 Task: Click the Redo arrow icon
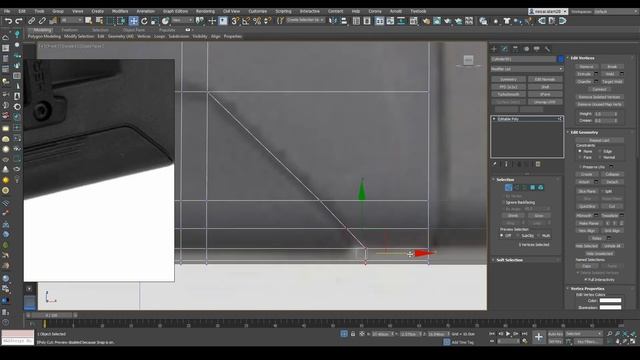pyautogui.click(x=19, y=20)
